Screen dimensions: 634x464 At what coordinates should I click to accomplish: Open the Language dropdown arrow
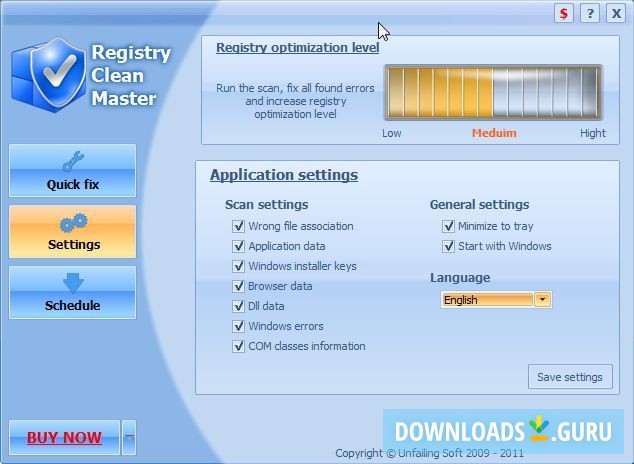pyautogui.click(x=543, y=300)
